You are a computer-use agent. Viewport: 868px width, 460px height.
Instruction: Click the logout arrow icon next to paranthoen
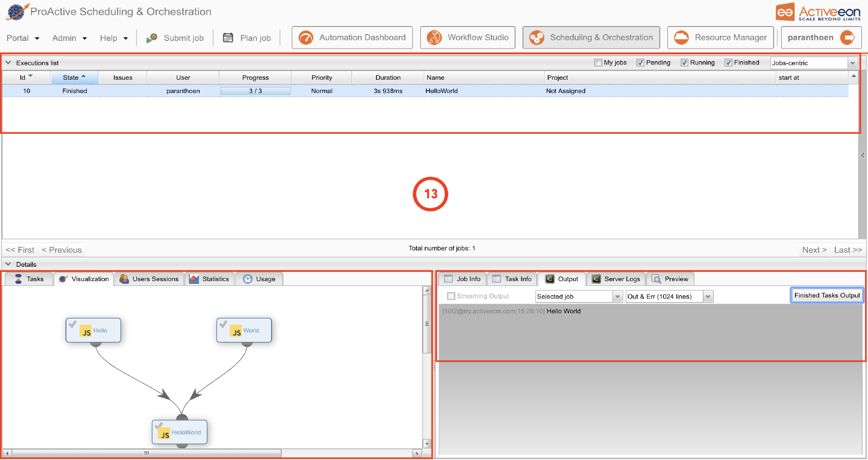[x=847, y=38]
